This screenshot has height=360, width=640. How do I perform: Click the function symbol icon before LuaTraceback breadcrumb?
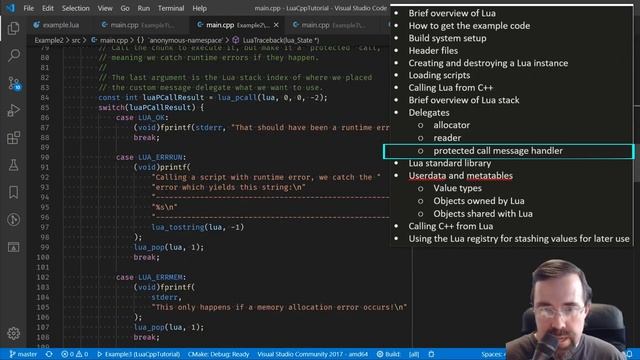236,40
